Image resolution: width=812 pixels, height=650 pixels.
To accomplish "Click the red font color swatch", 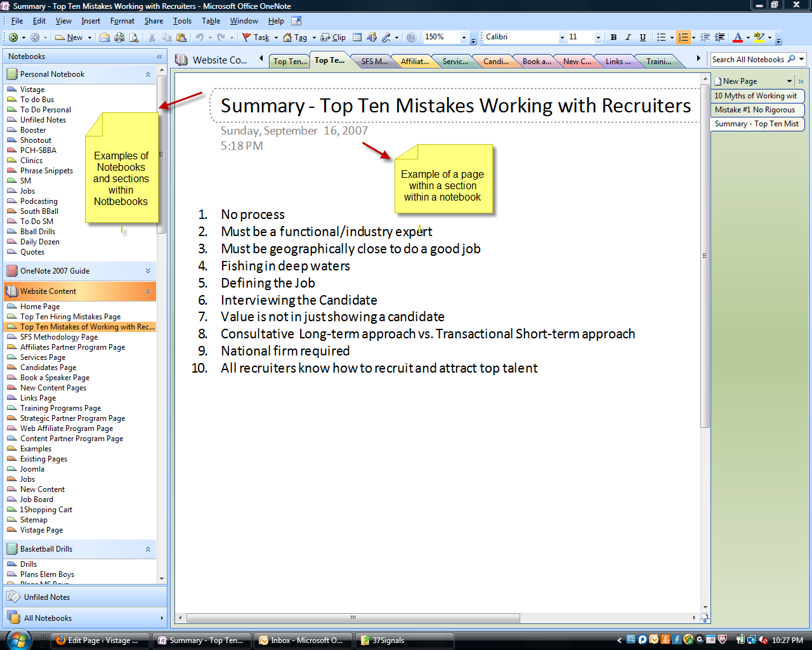I will tap(738, 37).
